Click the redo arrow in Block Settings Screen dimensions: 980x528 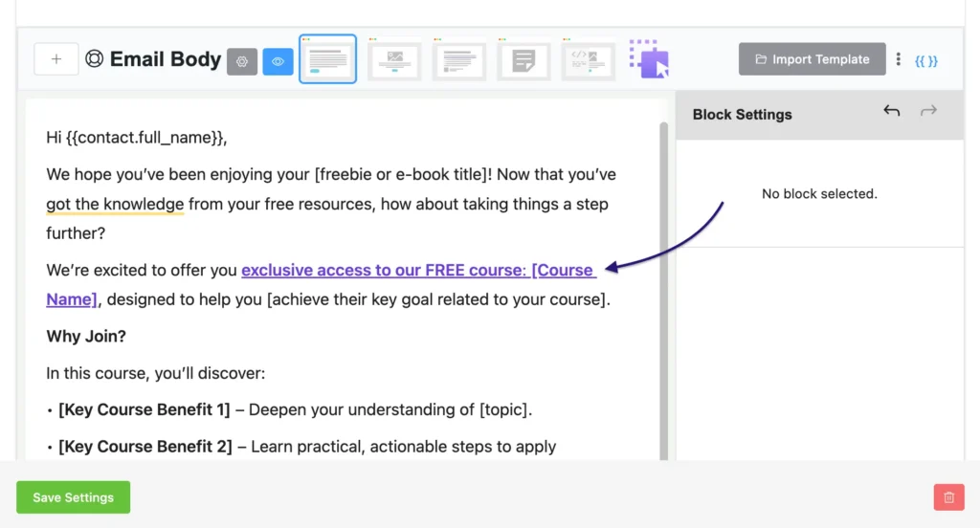coord(928,111)
